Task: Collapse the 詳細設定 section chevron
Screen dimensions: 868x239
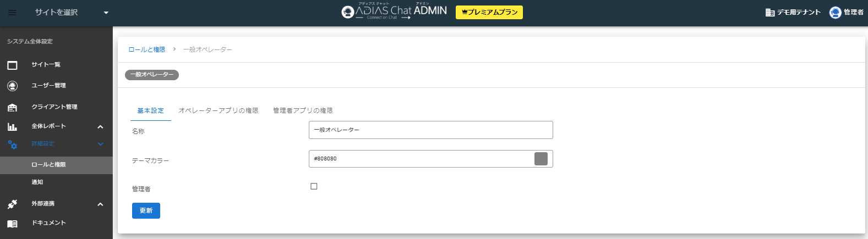Action: click(100, 144)
